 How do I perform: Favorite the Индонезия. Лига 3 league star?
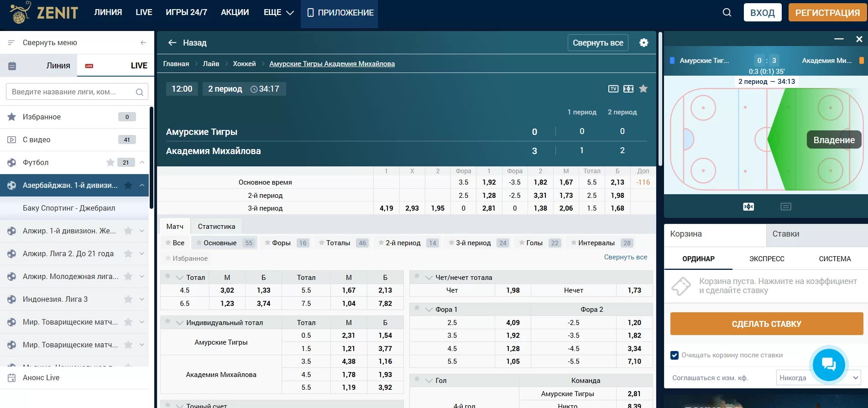128,299
